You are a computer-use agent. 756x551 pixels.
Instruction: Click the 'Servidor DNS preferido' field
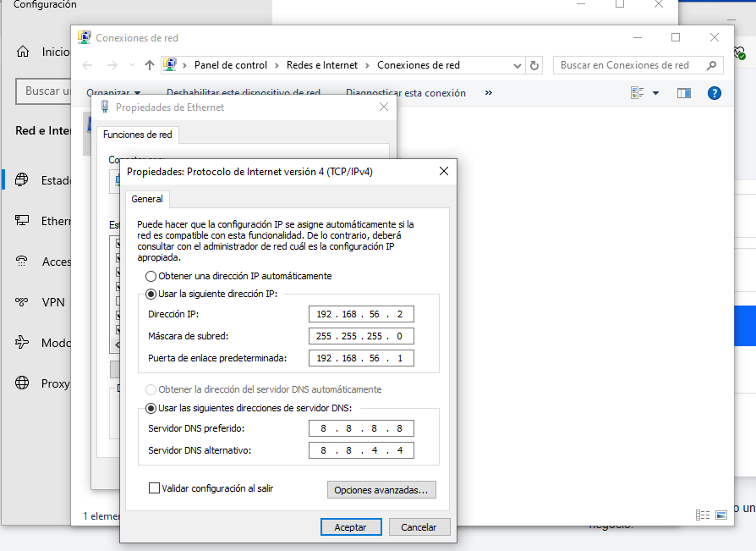(361, 428)
